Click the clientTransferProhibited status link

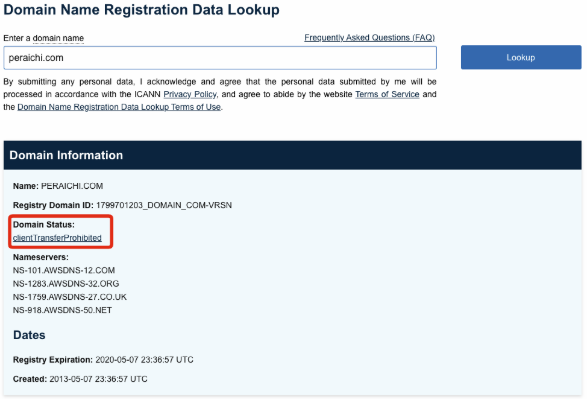pos(57,238)
